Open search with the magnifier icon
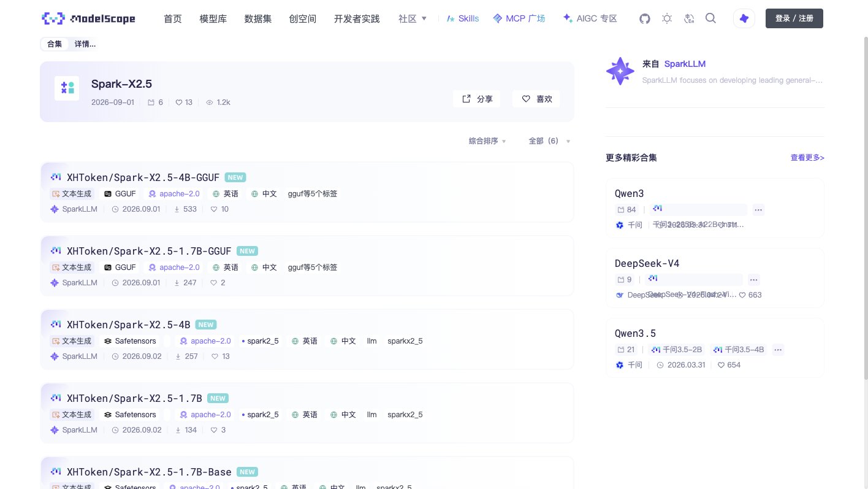 tap(710, 18)
